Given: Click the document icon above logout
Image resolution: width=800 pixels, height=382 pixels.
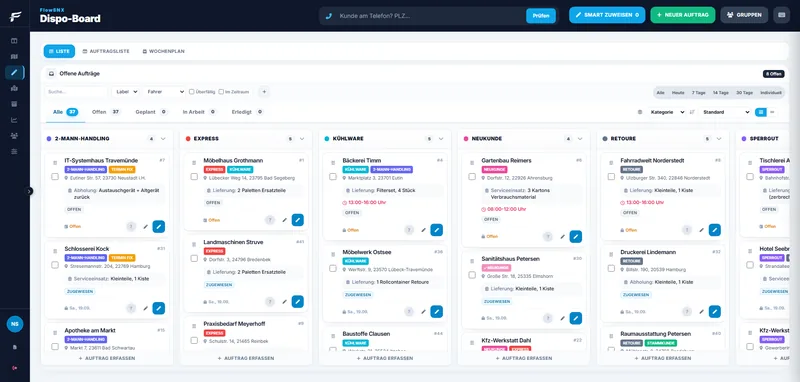Looking at the screenshot, I should [x=14, y=347].
